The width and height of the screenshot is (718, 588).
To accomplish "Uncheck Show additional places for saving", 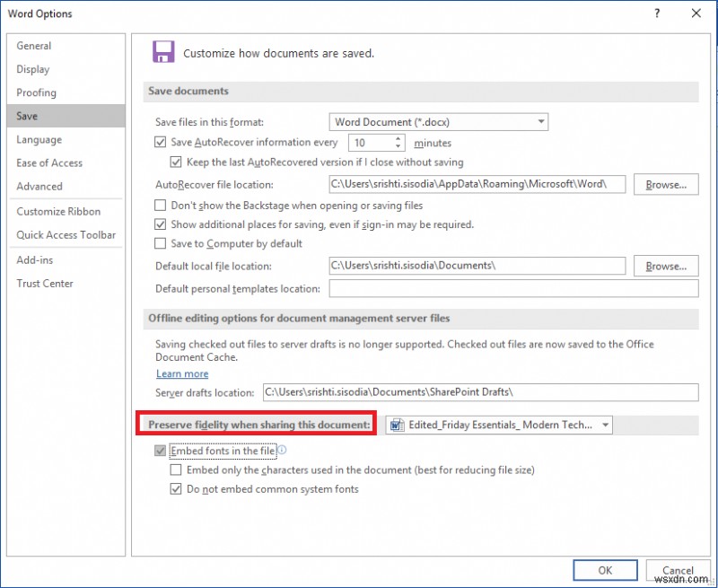I will [x=160, y=225].
